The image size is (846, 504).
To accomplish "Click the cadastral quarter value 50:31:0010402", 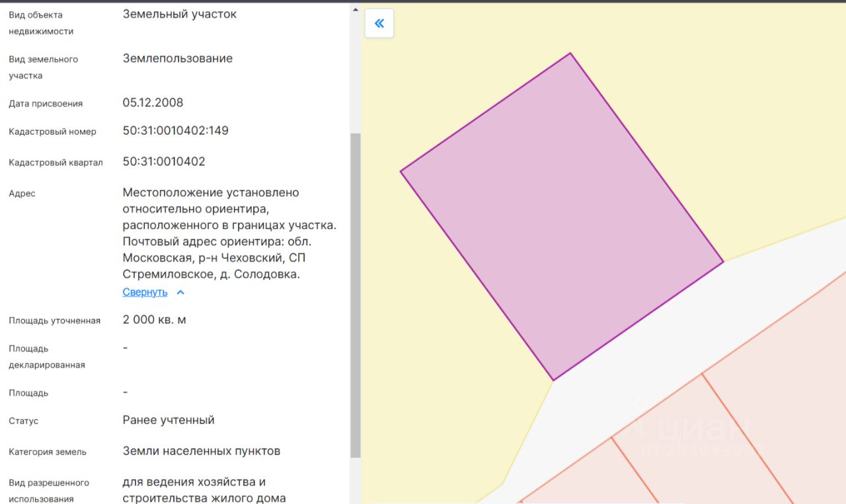I will pyautogui.click(x=164, y=162).
